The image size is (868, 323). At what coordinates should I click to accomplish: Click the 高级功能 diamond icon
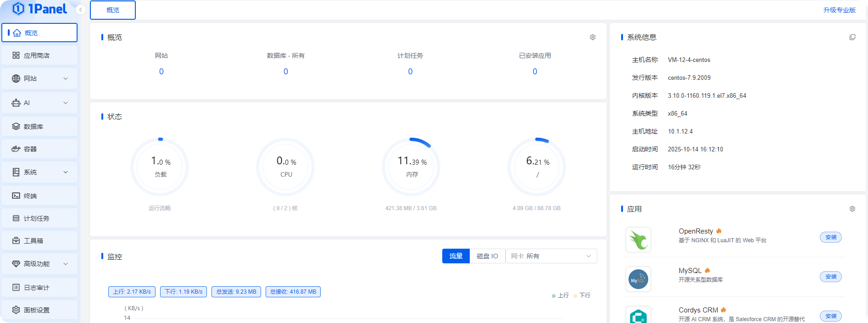coord(16,264)
